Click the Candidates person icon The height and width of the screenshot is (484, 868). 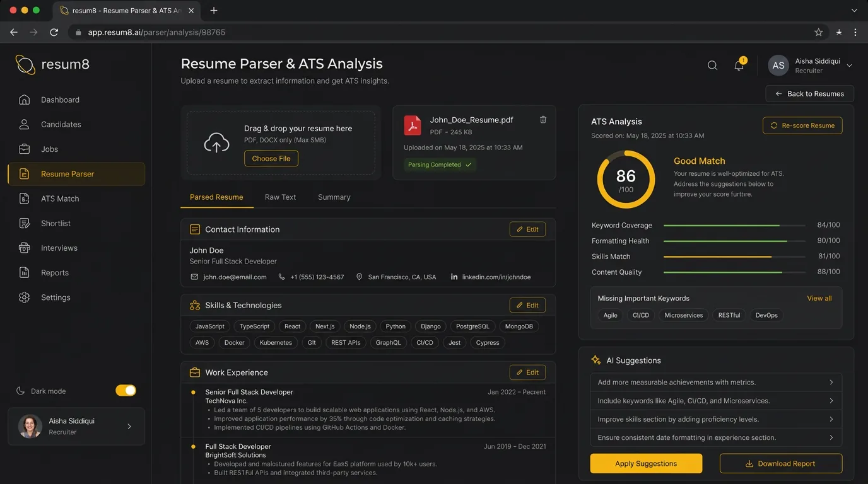(25, 124)
